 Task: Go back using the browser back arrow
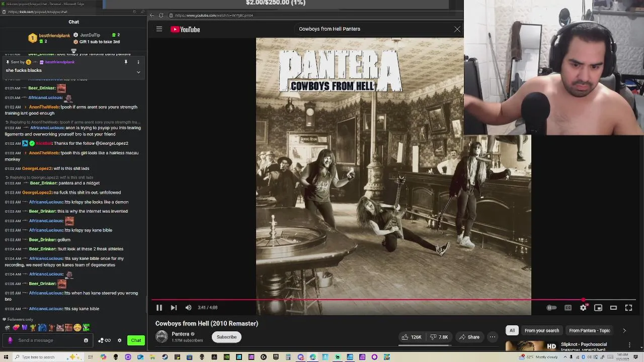pos(152,15)
